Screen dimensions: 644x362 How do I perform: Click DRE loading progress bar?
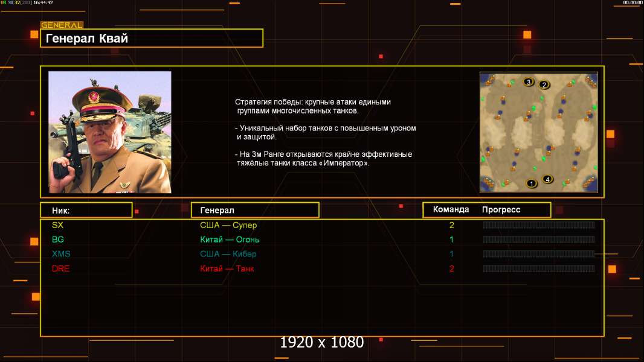pos(539,268)
